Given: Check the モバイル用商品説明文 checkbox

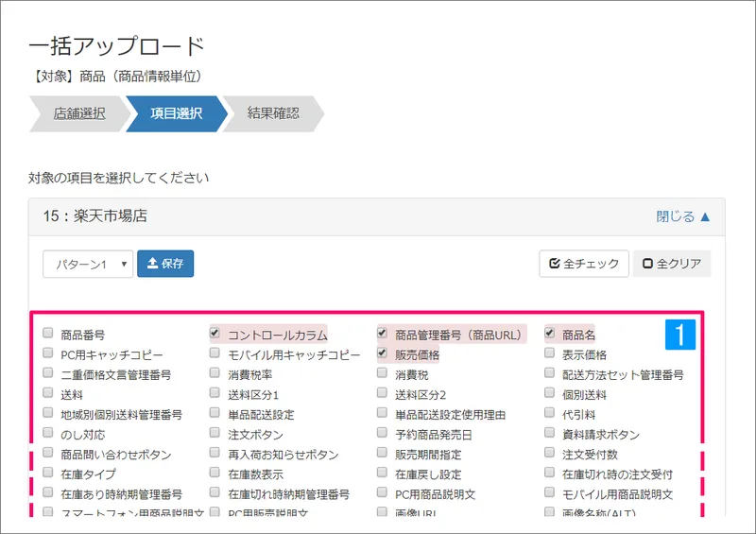Looking at the screenshot, I should click(x=549, y=491).
